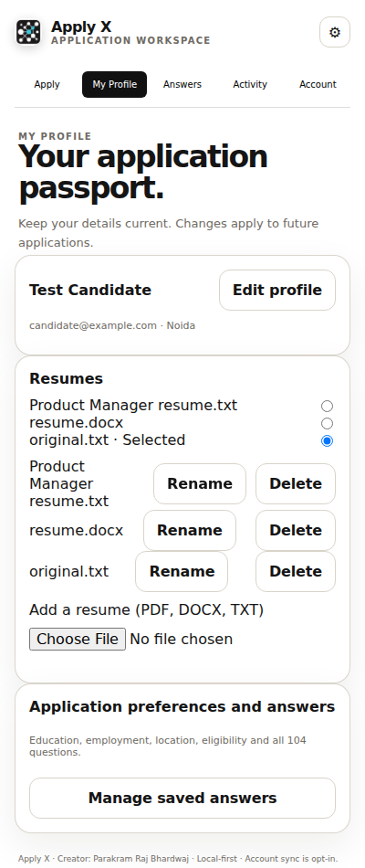Click the Apply X title text
This screenshot has width=365, height=868.
[81, 26]
